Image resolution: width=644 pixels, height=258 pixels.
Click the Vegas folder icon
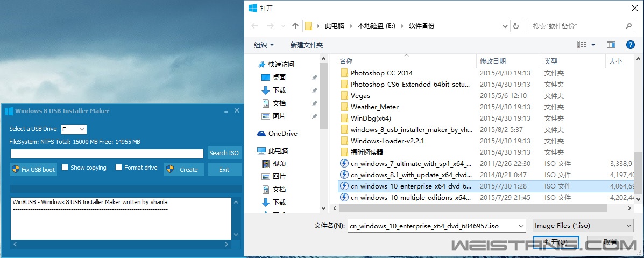point(344,96)
